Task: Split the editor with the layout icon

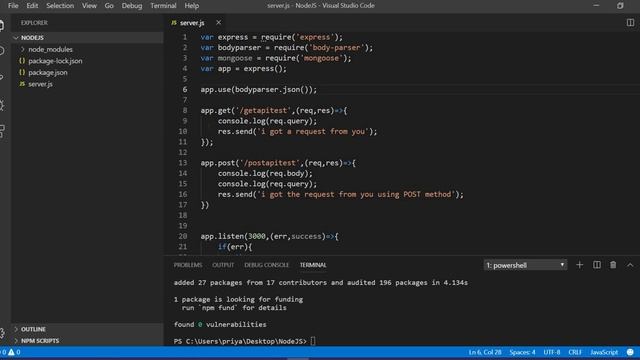Action: [x=630, y=23]
